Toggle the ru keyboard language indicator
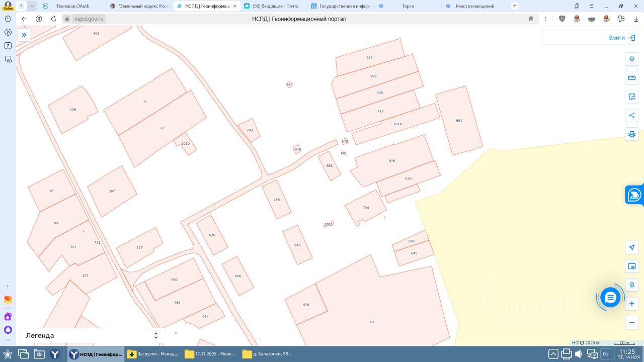The width and height of the screenshot is (644, 362). pyautogui.click(x=606, y=354)
